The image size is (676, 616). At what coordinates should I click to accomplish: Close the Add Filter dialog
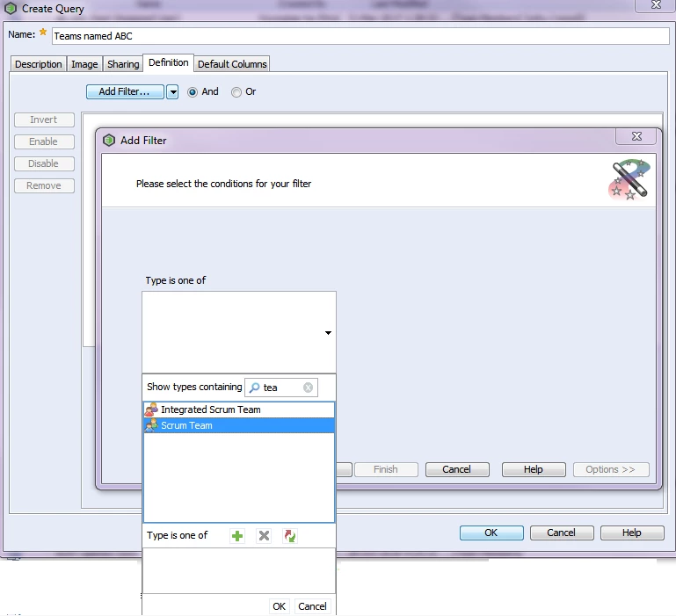[x=636, y=137]
